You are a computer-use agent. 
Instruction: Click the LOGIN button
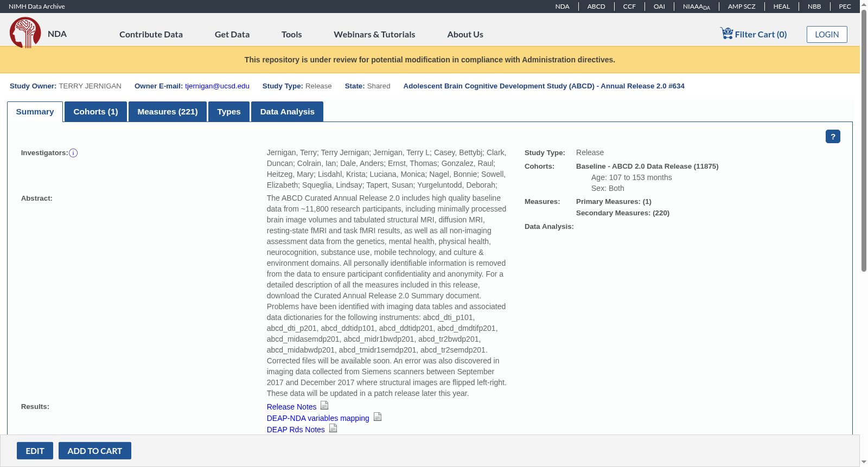pos(827,34)
